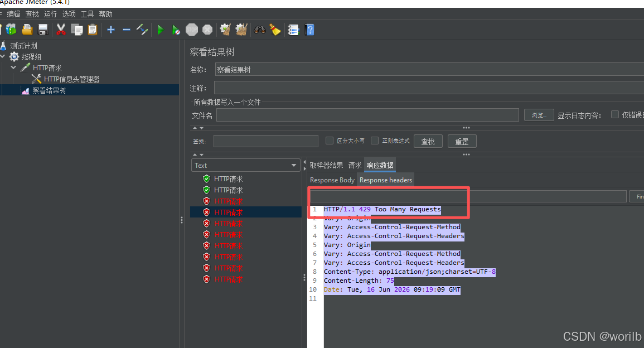644x348 pixels.
Task: Toggle the 正则表达式 checkbox
Action: pyautogui.click(x=375, y=141)
